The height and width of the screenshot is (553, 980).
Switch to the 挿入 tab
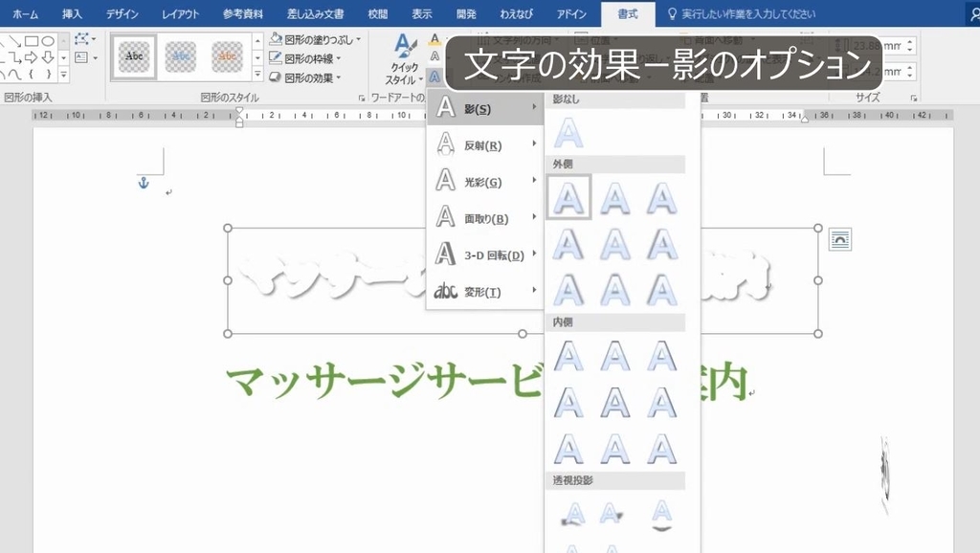72,13
